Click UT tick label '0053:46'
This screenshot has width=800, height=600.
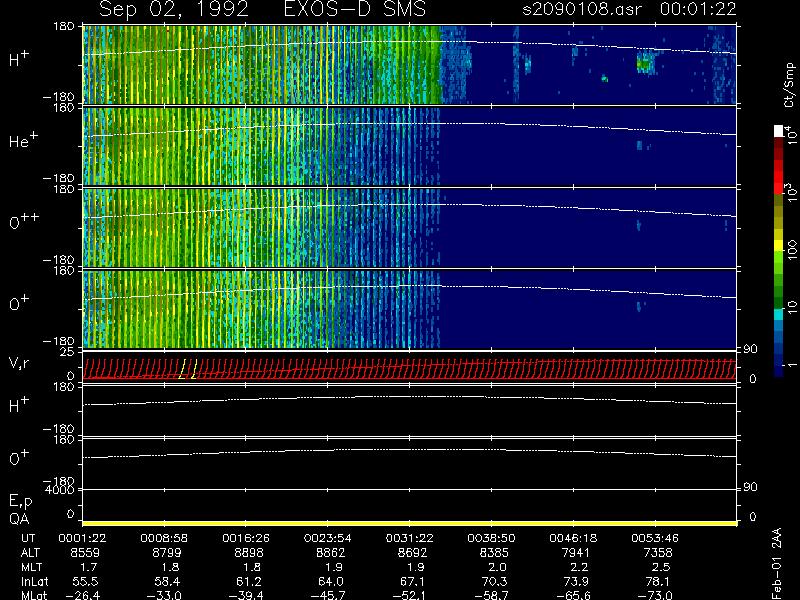tap(655, 538)
